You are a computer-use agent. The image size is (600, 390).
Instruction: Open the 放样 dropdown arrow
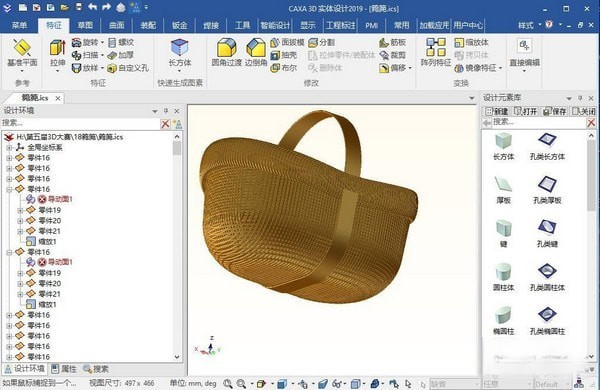pyautogui.click(x=102, y=68)
